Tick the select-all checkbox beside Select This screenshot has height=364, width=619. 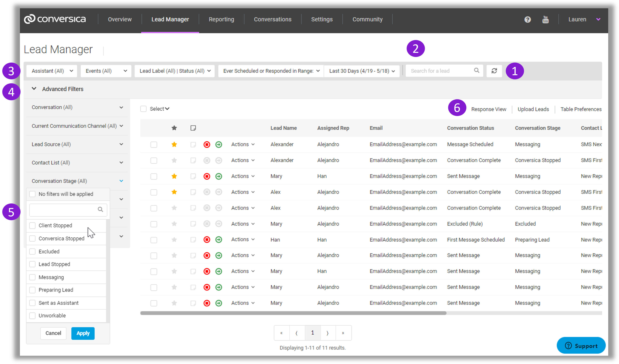pos(144,109)
